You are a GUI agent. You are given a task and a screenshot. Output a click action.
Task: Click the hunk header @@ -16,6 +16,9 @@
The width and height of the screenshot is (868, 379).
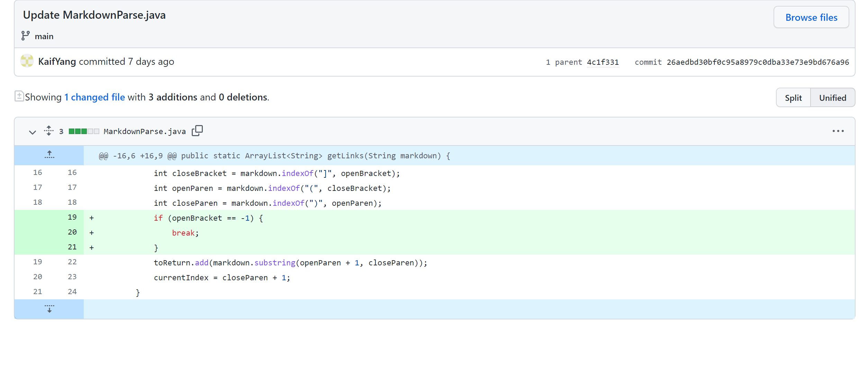click(x=274, y=156)
